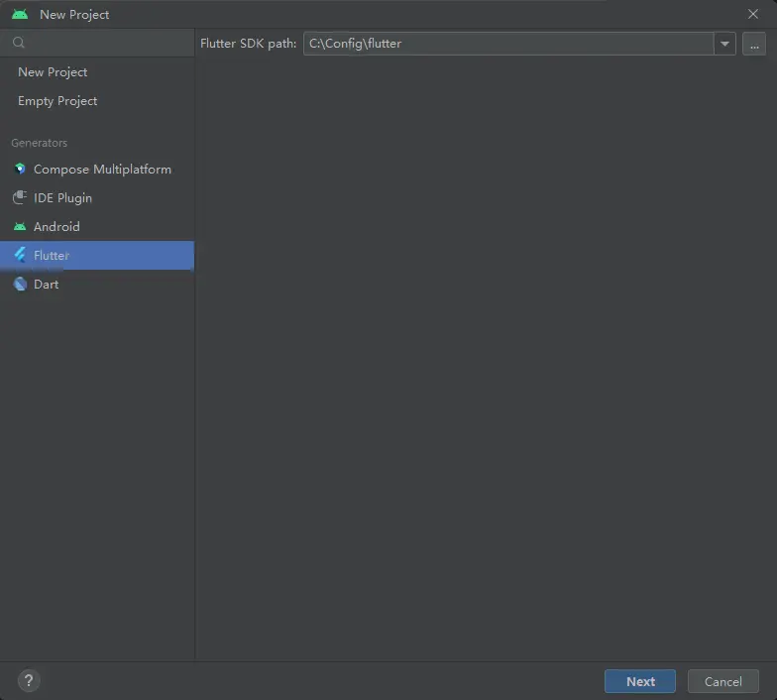Viewport: 777px width, 700px height.
Task: Click the Flutter logo icon
Action: pos(20,255)
